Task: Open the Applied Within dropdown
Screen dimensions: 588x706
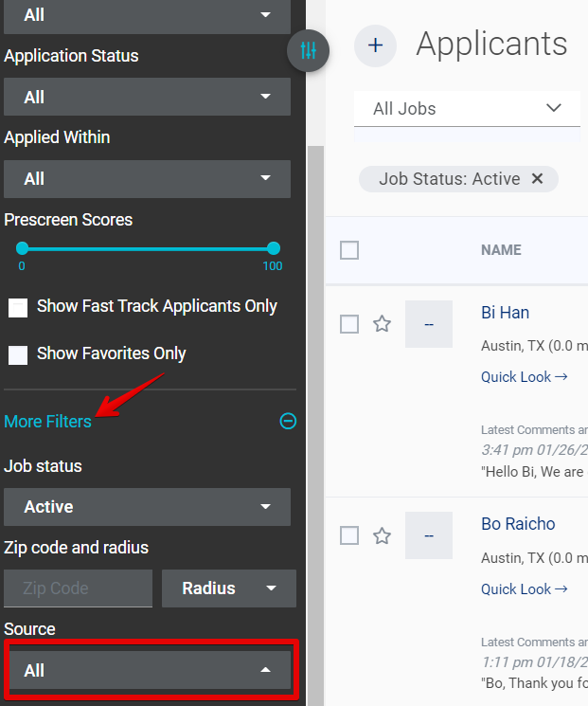Action: pos(147,179)
